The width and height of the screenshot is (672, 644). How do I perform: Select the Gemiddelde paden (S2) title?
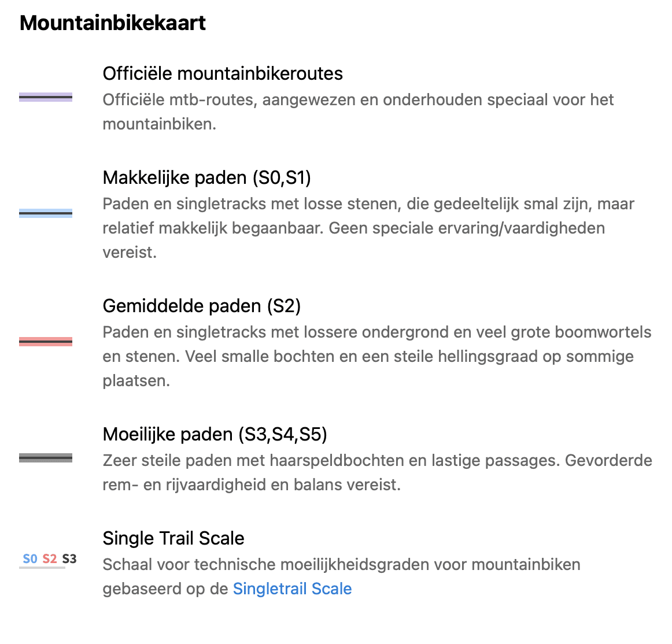(x=201, y=306)
